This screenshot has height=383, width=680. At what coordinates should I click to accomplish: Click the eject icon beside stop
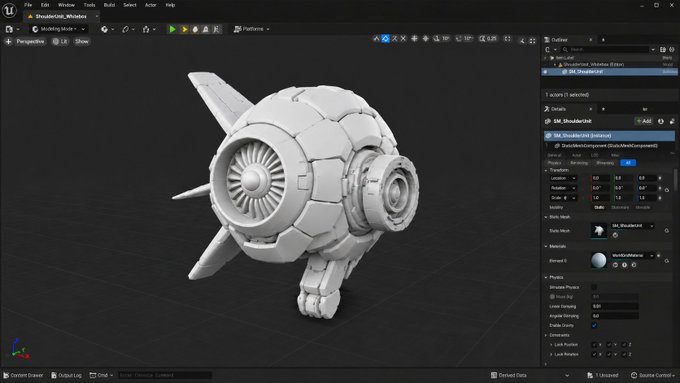point(206,29)
